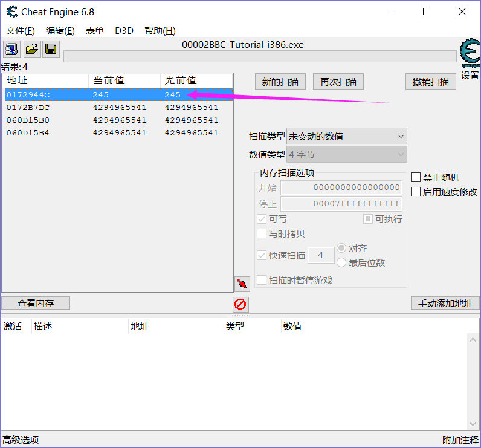The height and width of the screenshot is (448, 481).
Task: Click the process name 00002BBC-Tutorial-i386.exe
Action: click(x=243, y=45)
